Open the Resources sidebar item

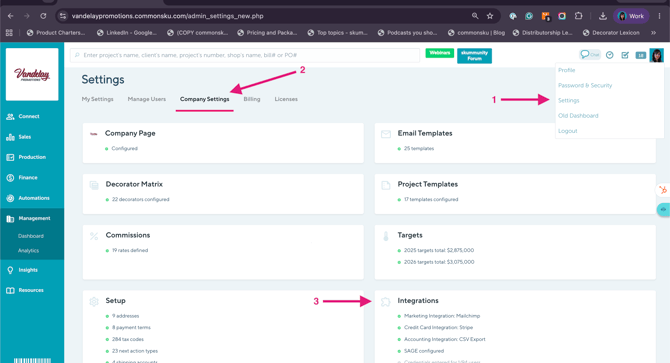[31, 290]
